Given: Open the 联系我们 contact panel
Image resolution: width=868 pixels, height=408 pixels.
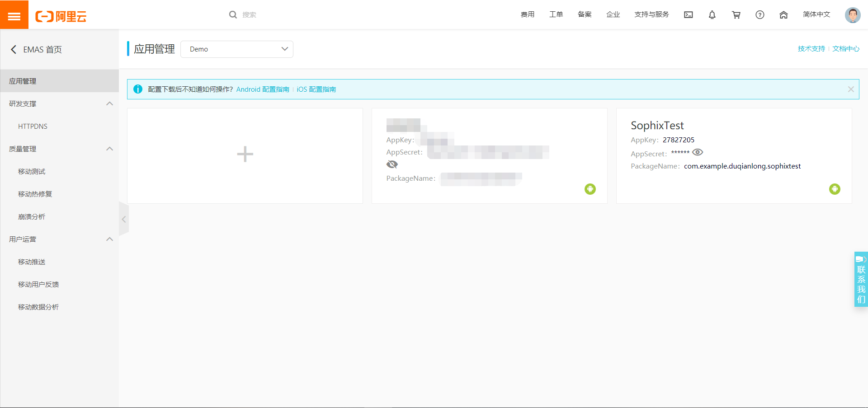Looking at the screenshot, I should [860, 279].
